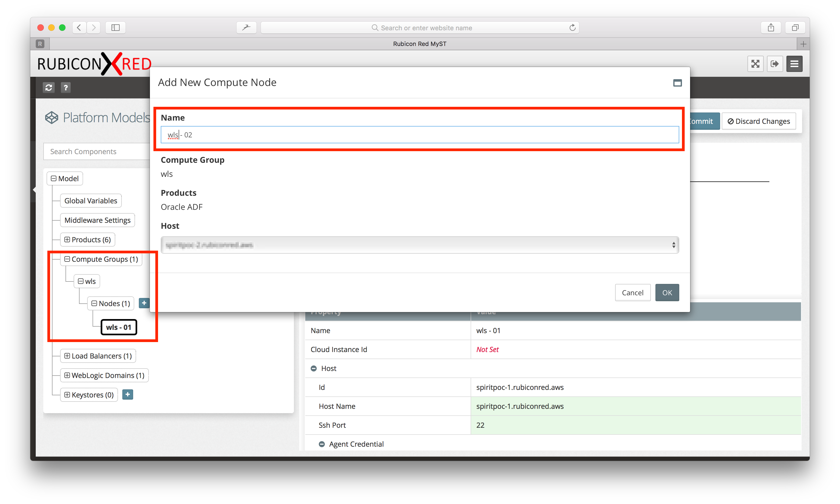
Task: Select the Global Variables tree item
Action: tap(91, 201)
